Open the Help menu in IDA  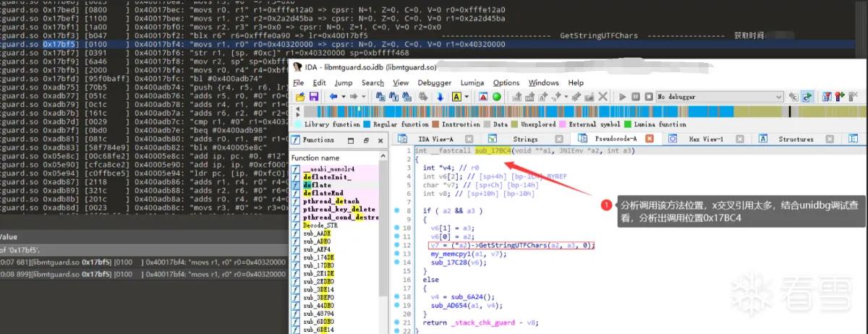pos(576,83)
